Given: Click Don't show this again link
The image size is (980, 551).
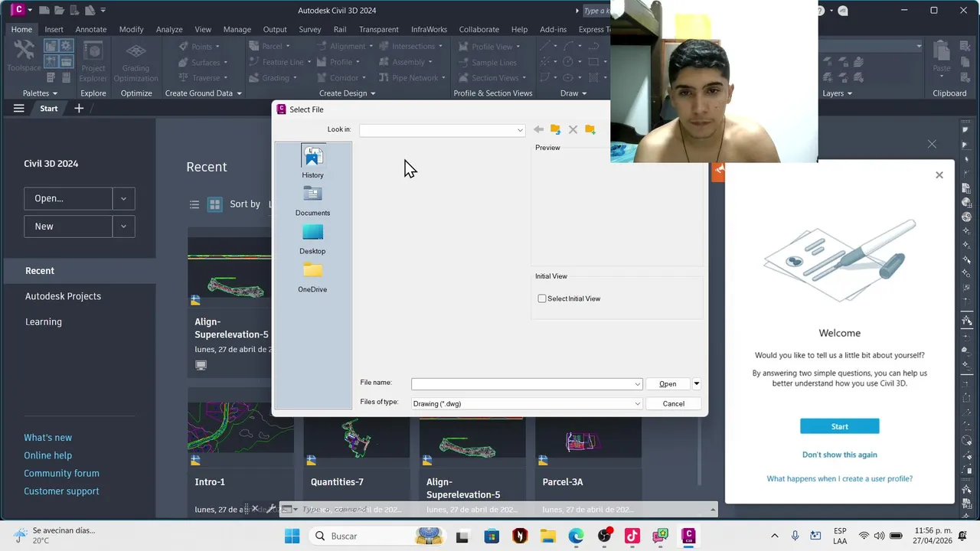Looking at the screenshot, I should 839,455.
